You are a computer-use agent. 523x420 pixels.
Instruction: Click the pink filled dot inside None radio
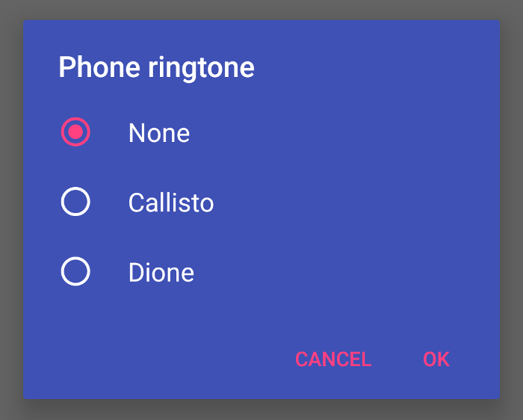[75, 133]
